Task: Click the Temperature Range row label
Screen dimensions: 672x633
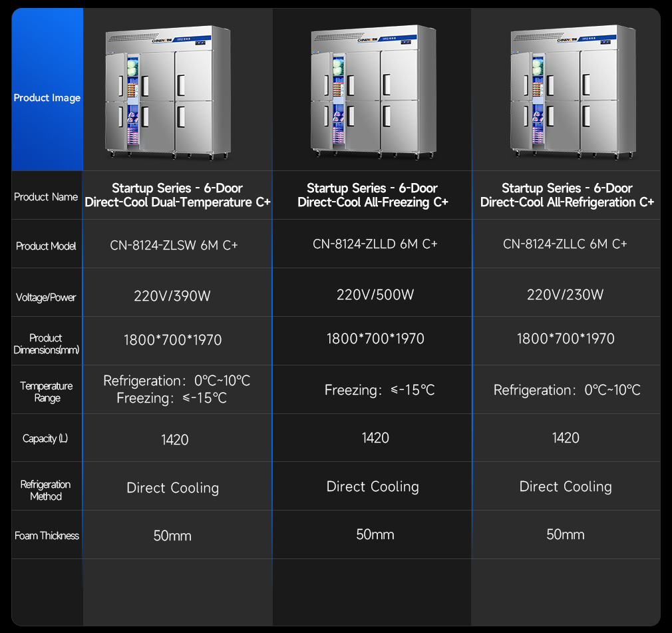Action: click(47, 392)
